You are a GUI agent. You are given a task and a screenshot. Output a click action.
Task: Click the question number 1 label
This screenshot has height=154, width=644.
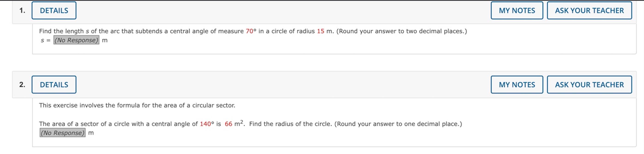click(22, 10)
